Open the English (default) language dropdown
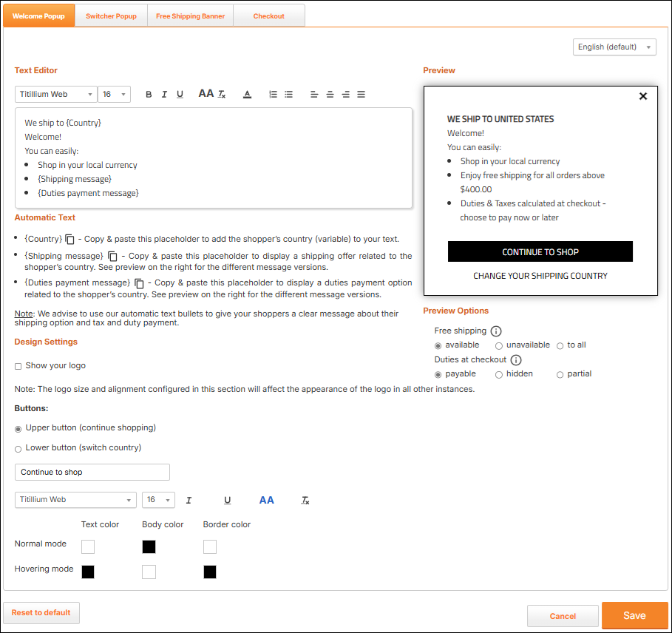Viewport: 672px width, 633px height. (614, 47)
